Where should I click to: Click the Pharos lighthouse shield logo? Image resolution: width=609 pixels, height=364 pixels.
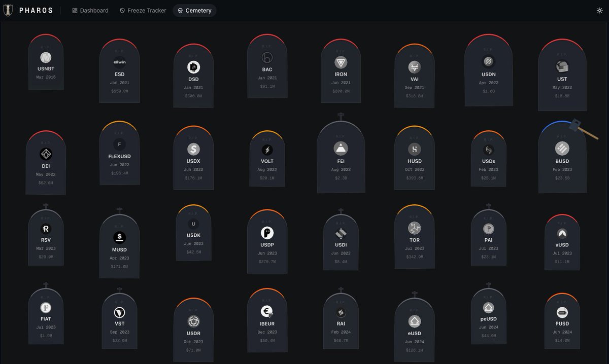[x=8, y=10]
